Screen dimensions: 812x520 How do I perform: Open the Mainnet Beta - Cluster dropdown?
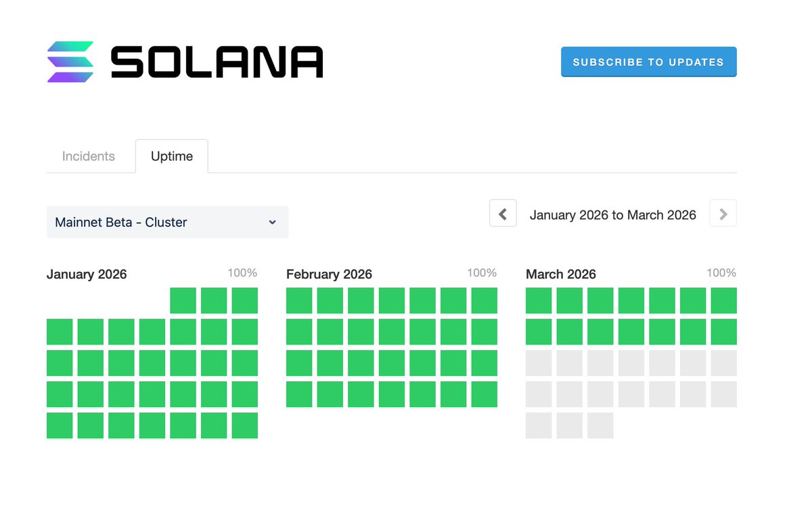pos(167,222)
